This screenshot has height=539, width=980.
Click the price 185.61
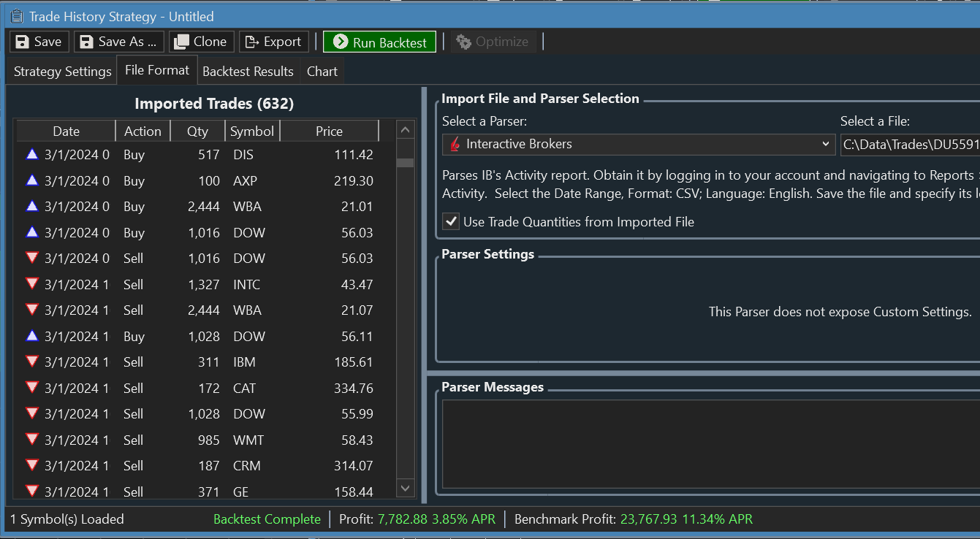[x=354, y=362]
